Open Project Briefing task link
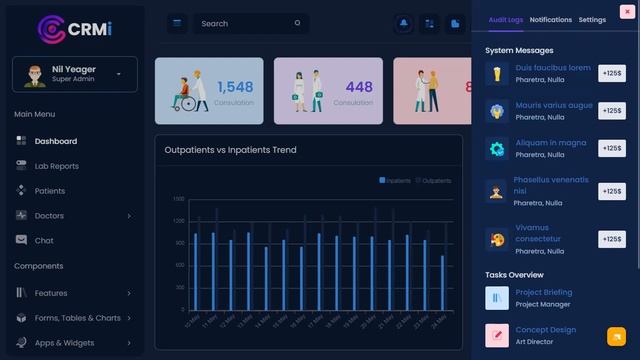The height and width of the screenshot is (360, 640). (544, 292)
